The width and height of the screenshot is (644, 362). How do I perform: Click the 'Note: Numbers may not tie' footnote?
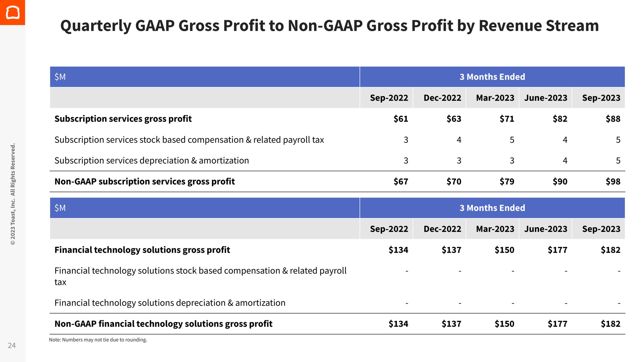click(x=98, y=340)
